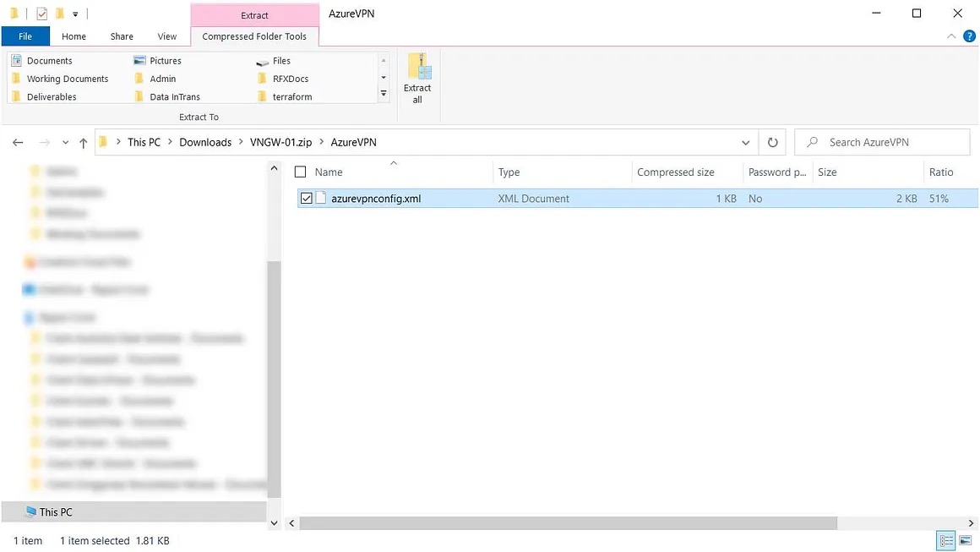
Task: Click the Extract all button
Action: [417, 79]
